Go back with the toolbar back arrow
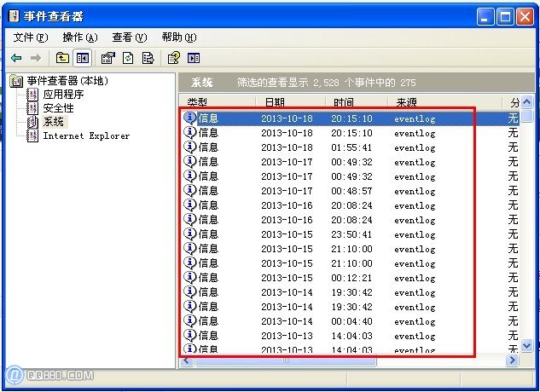540x392 pixels. 16,58
